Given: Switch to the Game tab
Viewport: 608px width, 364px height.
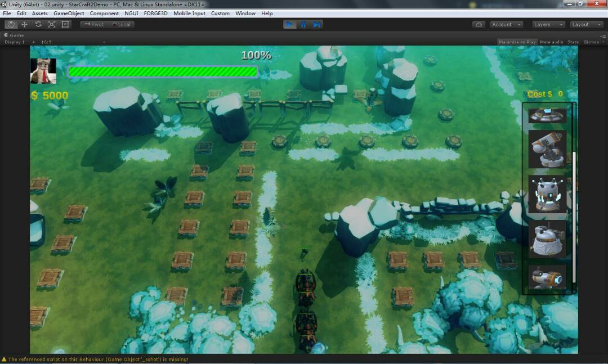Looking at the screenshot, I should tap(14, 35).
